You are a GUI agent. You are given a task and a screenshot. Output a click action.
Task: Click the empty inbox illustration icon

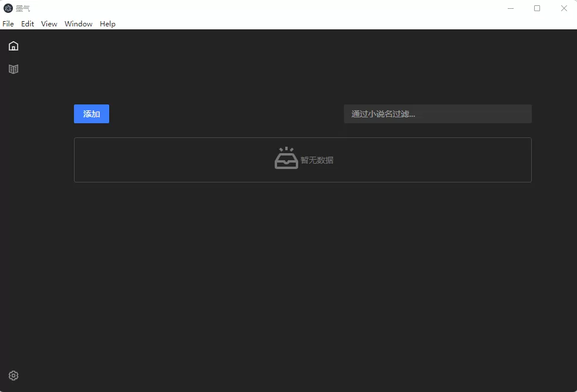click(286, 157)
